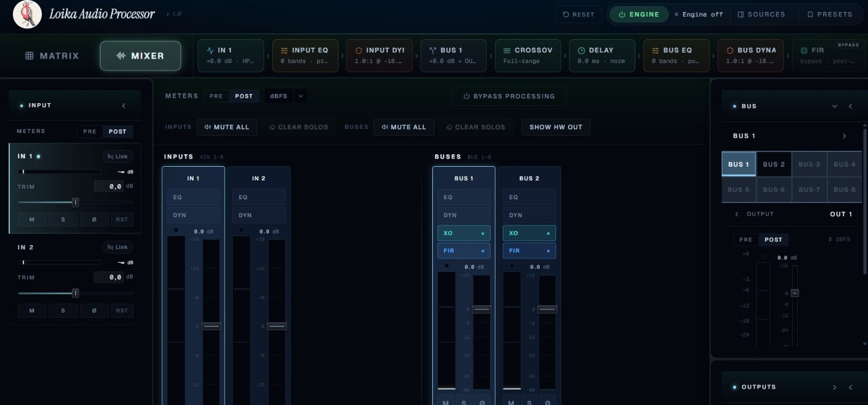Click the Mixer waveform icon
Image resolution: width=868 pixels, height=405 pixels.
(x=121, y=56)
